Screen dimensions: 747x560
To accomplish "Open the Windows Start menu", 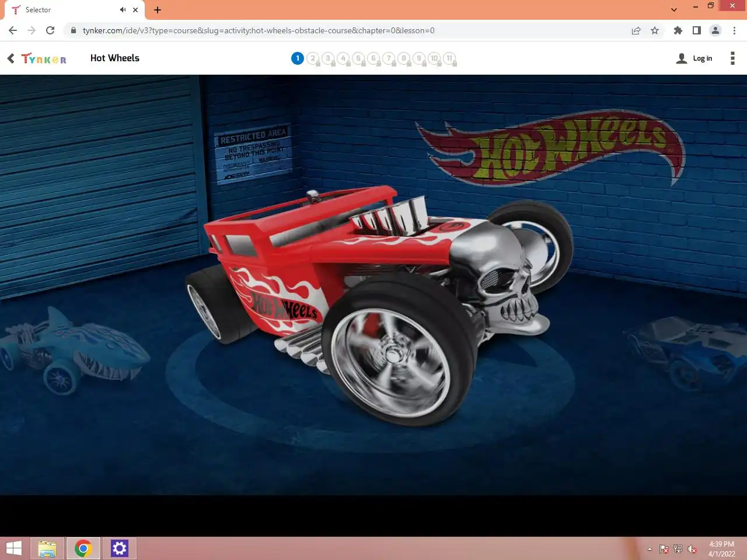I will click(13, 548).
